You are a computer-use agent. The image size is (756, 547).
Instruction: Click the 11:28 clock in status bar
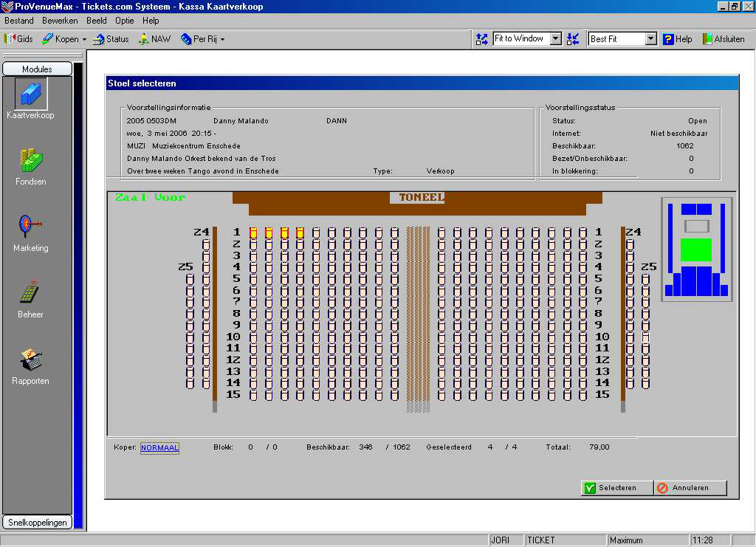702,540
